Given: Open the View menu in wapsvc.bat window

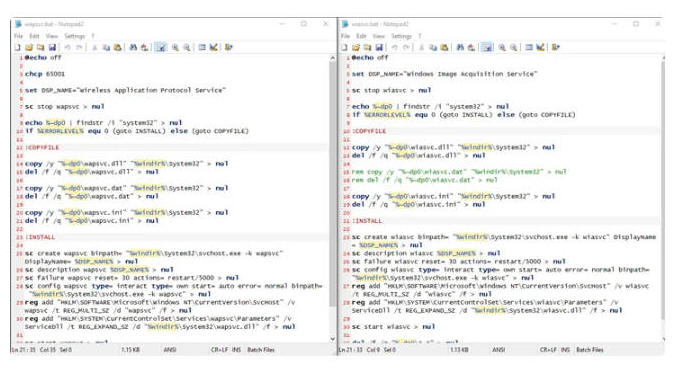Looking at the screenshot, I should [52, 36].
